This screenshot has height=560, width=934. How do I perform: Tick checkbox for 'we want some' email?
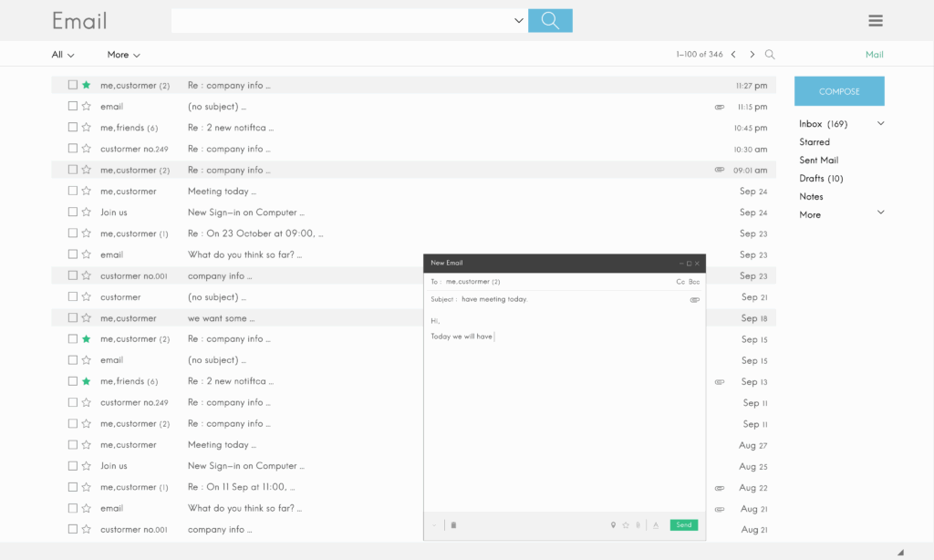(73, 318)
